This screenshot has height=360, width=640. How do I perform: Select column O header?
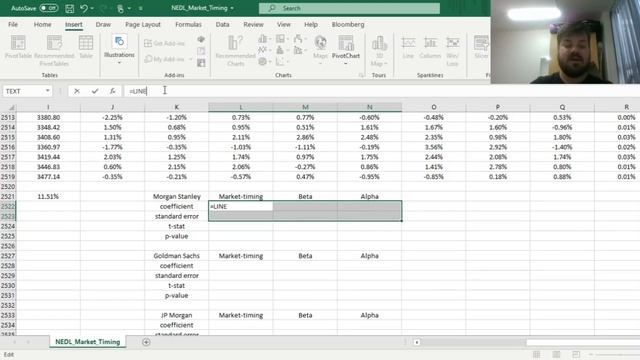(x=433, y=107)
